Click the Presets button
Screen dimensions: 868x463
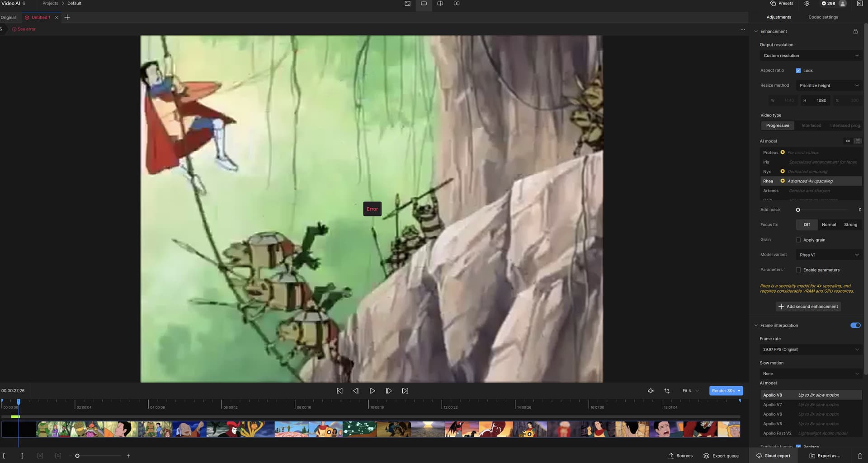tap(782, 4)
